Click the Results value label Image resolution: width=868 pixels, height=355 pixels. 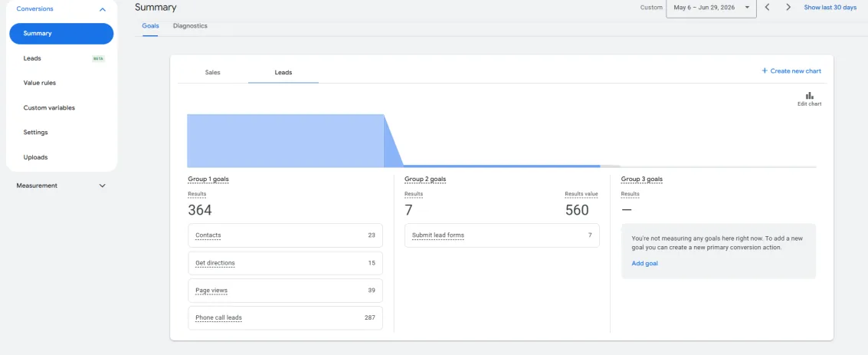(581, 195)
